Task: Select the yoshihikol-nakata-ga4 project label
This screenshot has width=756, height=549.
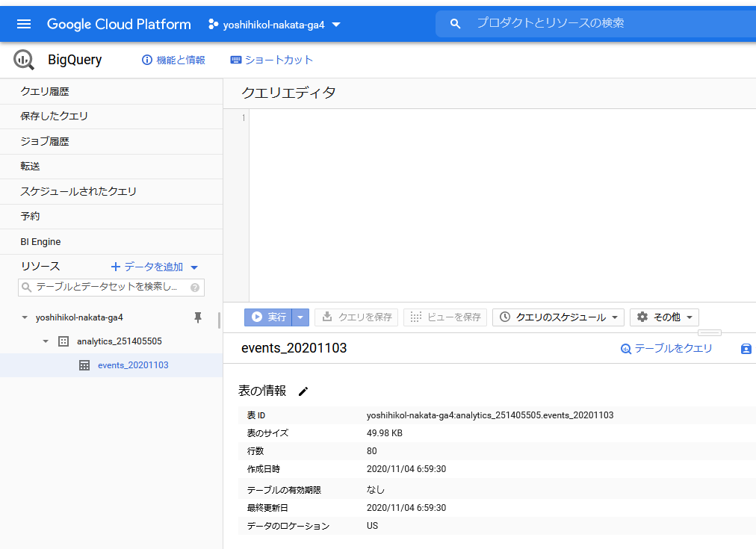Action: [79, 317]
